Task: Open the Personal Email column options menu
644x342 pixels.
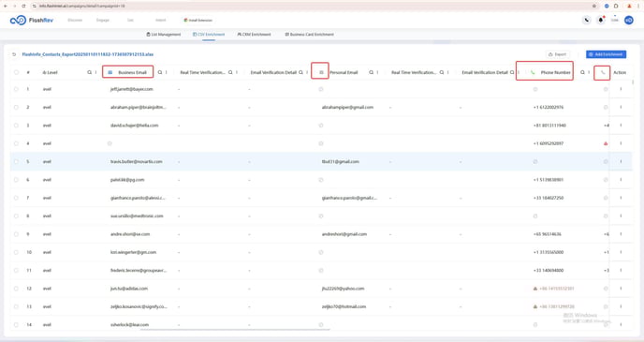Action: coord(377,72)
